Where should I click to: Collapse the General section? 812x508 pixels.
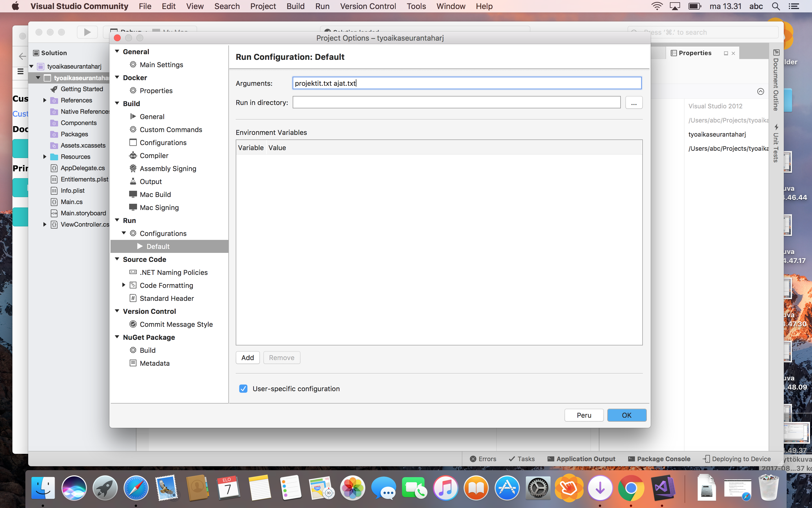(x=117, y=51)
